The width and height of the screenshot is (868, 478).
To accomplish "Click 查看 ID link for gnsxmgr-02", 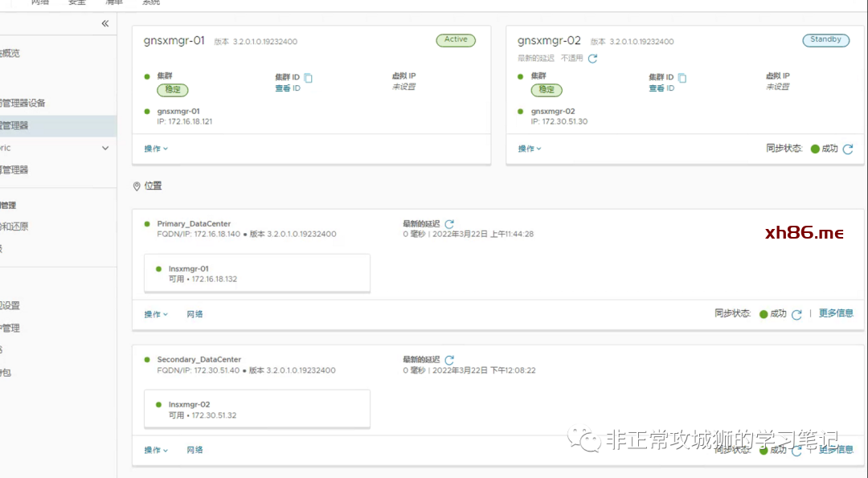I will point(661,88).
